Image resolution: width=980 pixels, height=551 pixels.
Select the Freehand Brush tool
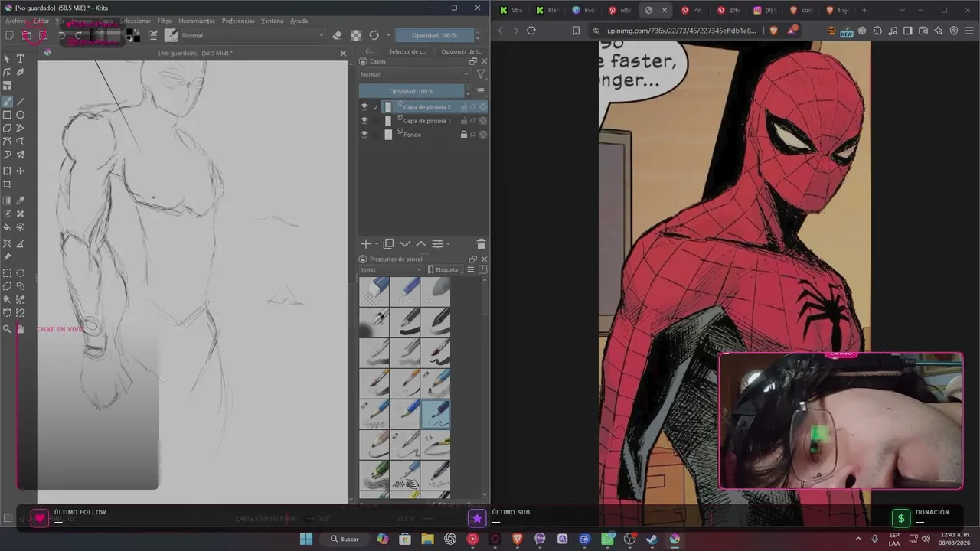tap(8, 101)
